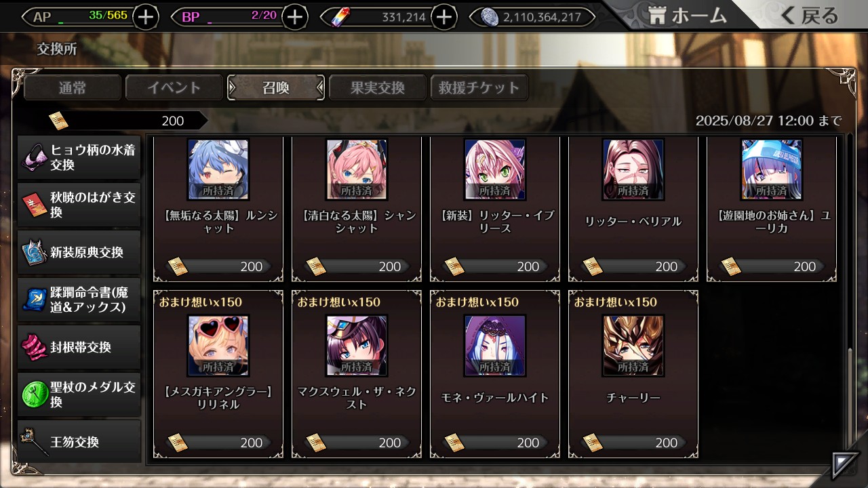Select 蹂躙命令書(魔道&アックス) sidebar item
The width and height of the screenshot is (868, 488).
point(79,300)
